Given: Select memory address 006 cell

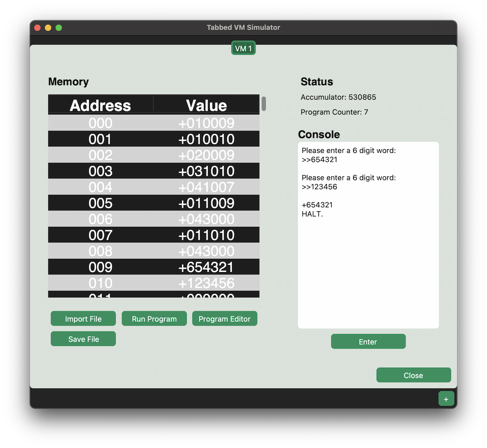Looking at the screenshot, I should 101,219.
